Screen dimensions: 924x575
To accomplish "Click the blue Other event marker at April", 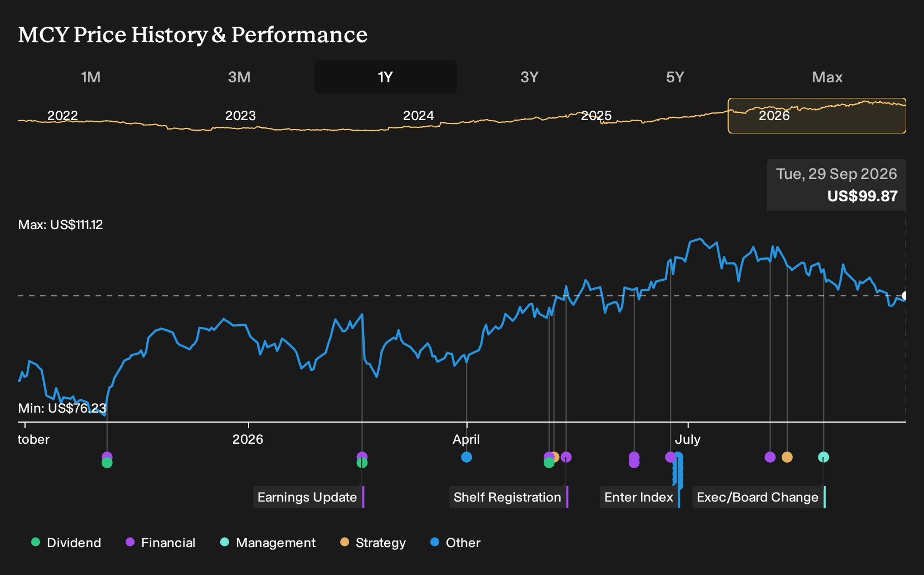I will pos(466,457).
